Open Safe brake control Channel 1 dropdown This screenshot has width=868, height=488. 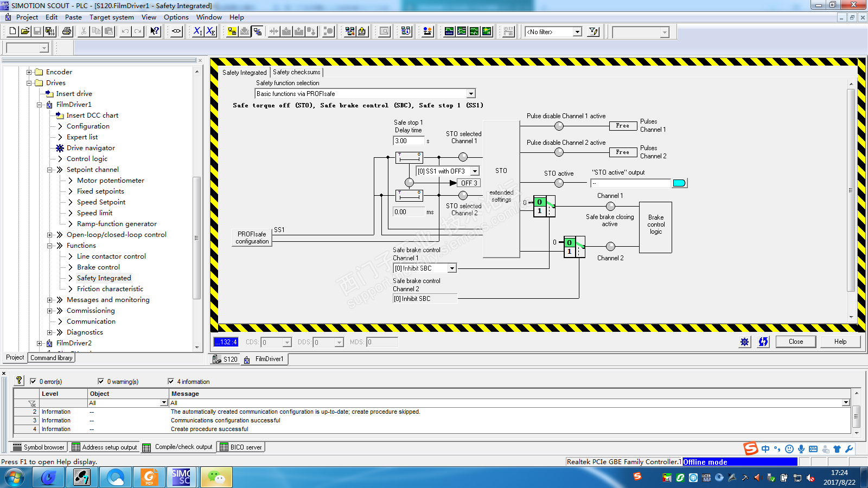click(x=452, y=268)
